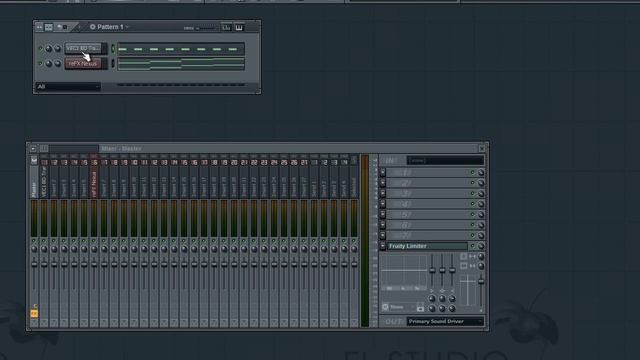Open the Pattern 1 selector dropdown

[109, 27]
